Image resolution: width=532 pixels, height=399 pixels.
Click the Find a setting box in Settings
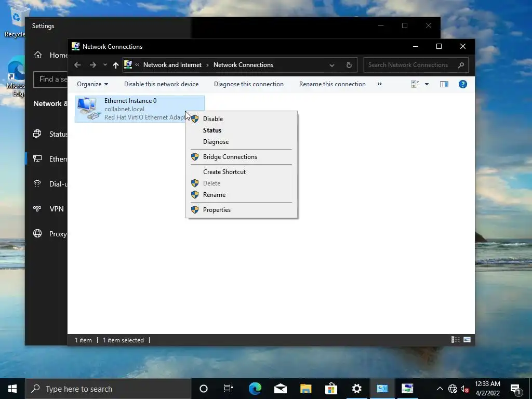(x=50, y=79)
